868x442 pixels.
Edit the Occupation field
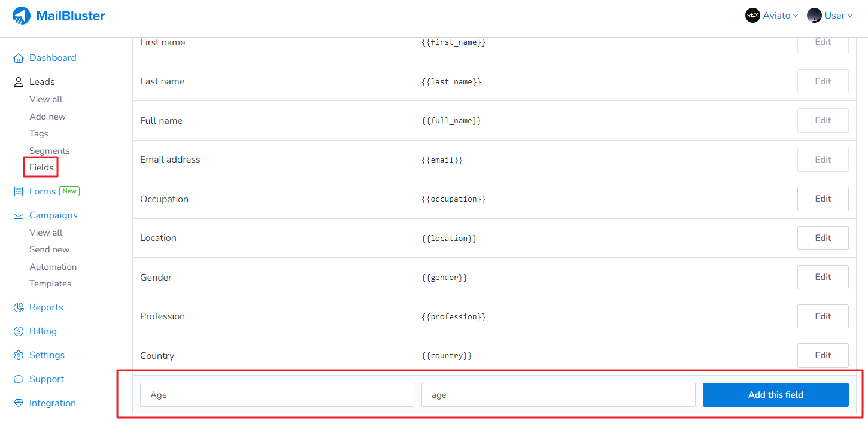pos(823,199)
